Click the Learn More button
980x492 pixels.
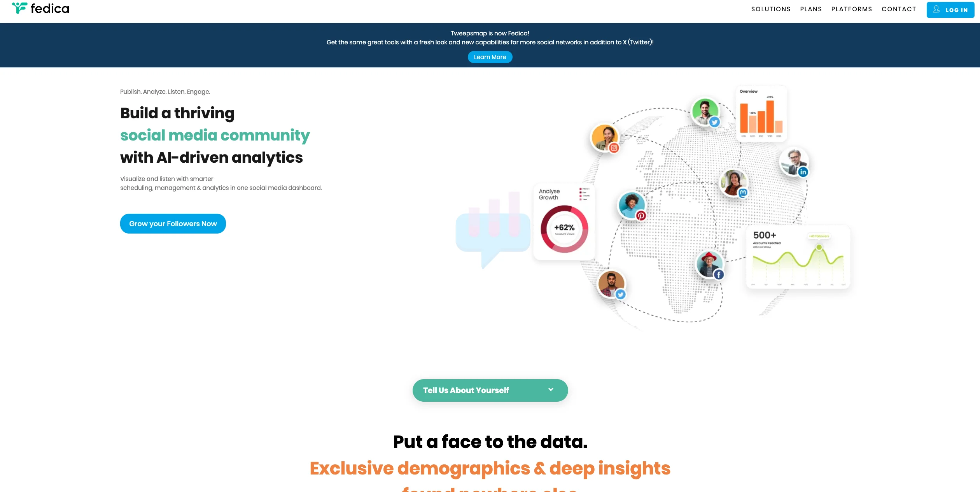click(x=490, y=57)
